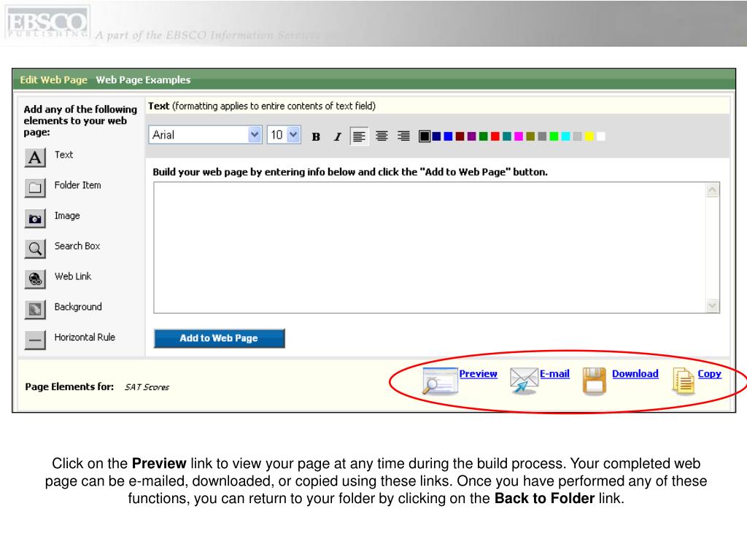Pick the bright blue color swatch

click(449, 136)
